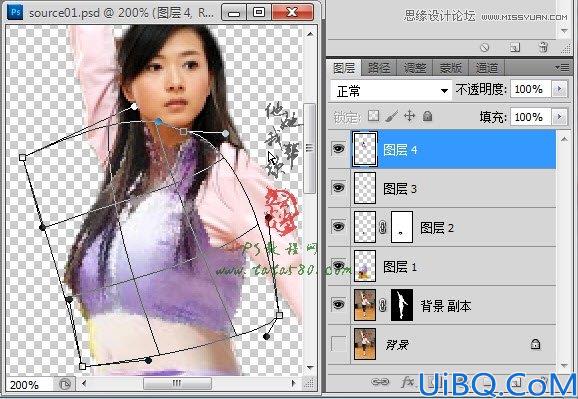Click the upper-left warp corner handle
This screenshot has width=578, height=399.
22,157
